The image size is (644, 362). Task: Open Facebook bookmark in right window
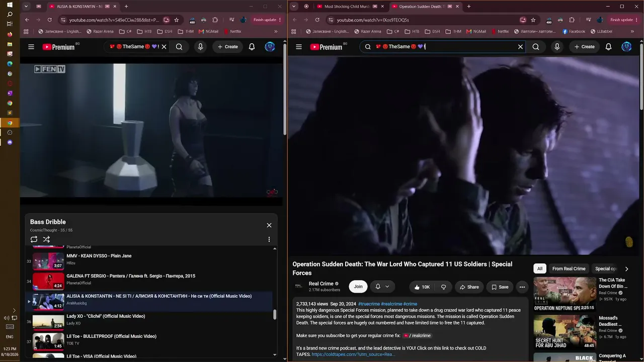(574, 31)
